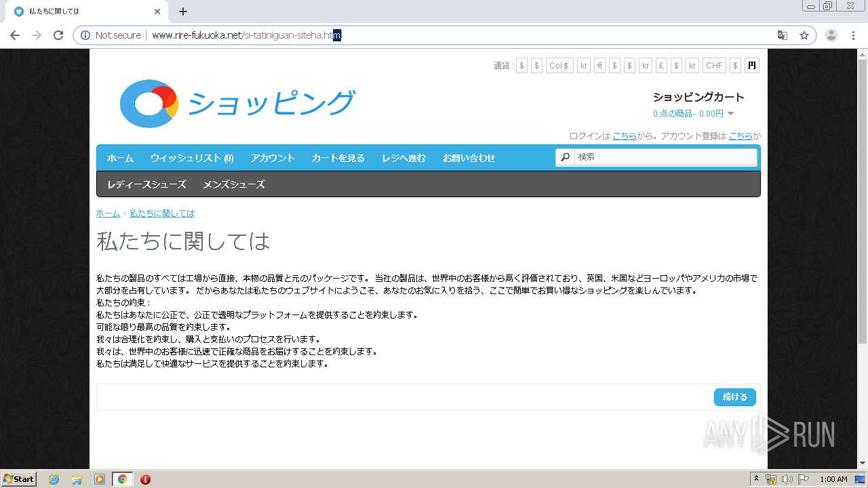Open Chrome profile avatar
The width and height of the screenshot is (868, 488).
pyautogui.click(x=831, y=35)
